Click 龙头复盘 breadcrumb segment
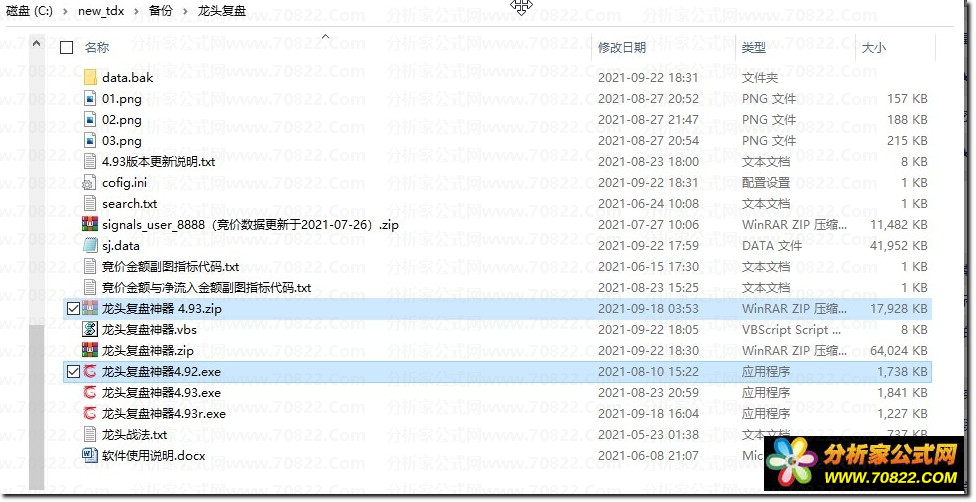Image resolution: width=976 pixels, height=502 pixels. (x=222, y=11)
